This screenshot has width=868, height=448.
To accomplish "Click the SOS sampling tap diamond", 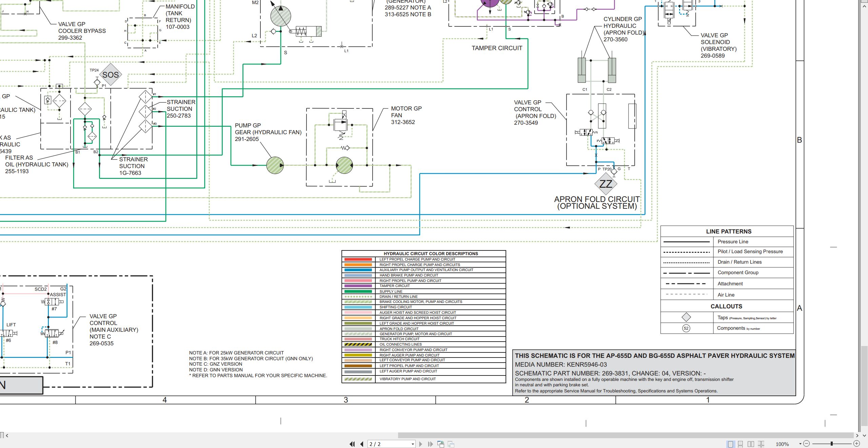I will click(111, 75).
